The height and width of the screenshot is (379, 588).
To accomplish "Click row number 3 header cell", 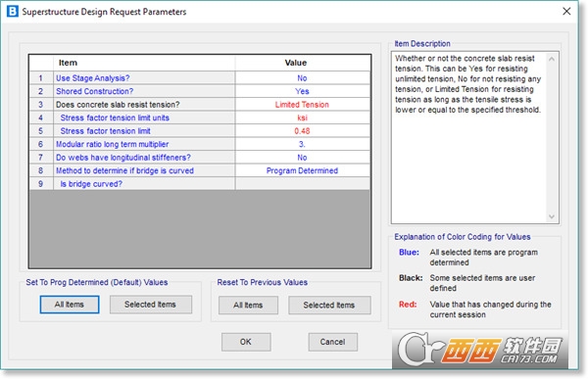I will coord(41,105).
